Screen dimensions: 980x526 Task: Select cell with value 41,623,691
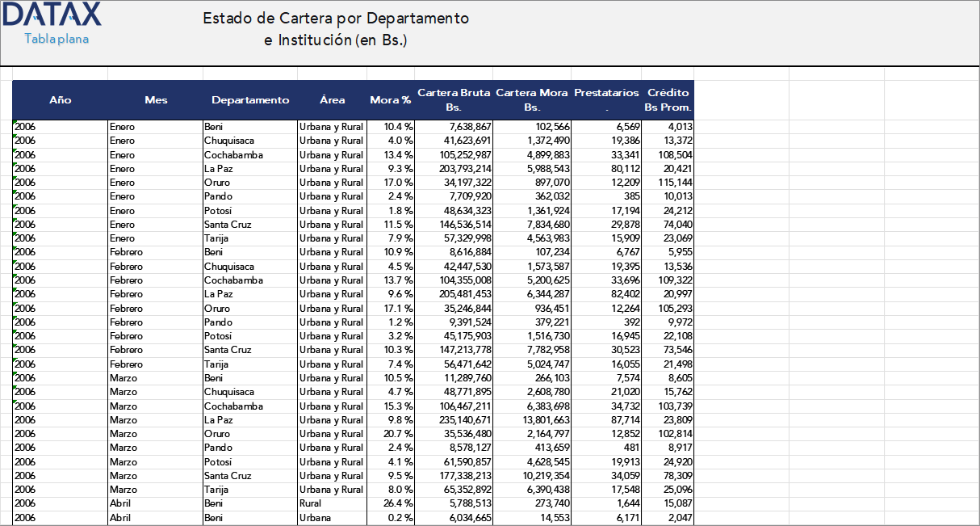click(x=454, y=141)
